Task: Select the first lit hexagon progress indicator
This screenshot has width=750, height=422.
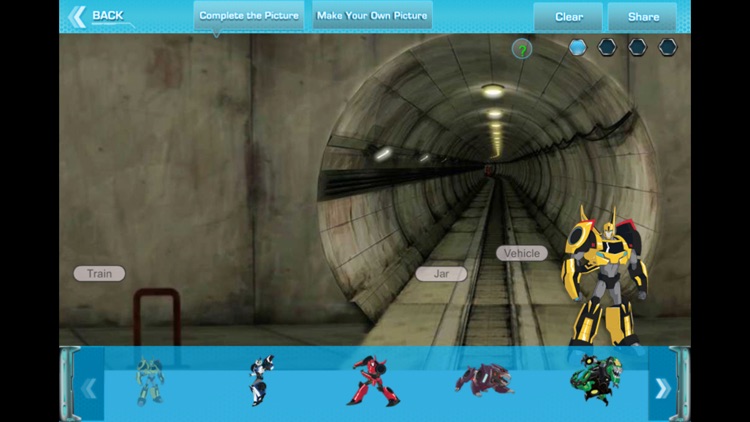Action: (578, 47)
